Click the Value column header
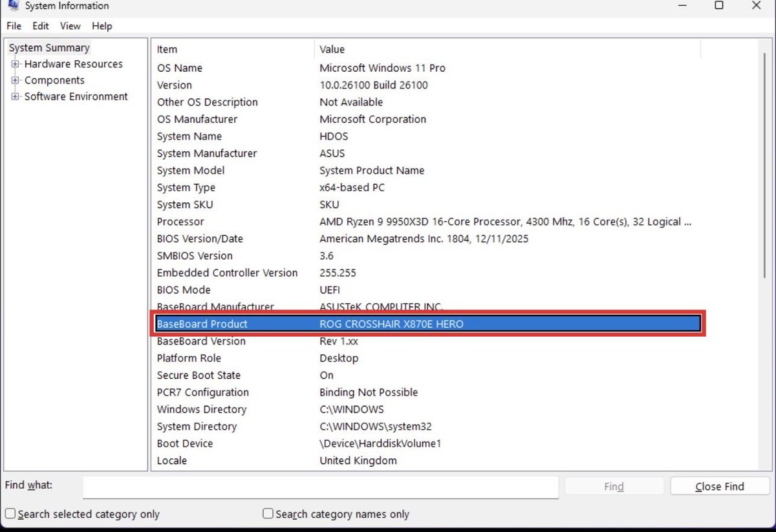This screenshot has height=532, width=776. 508,49
